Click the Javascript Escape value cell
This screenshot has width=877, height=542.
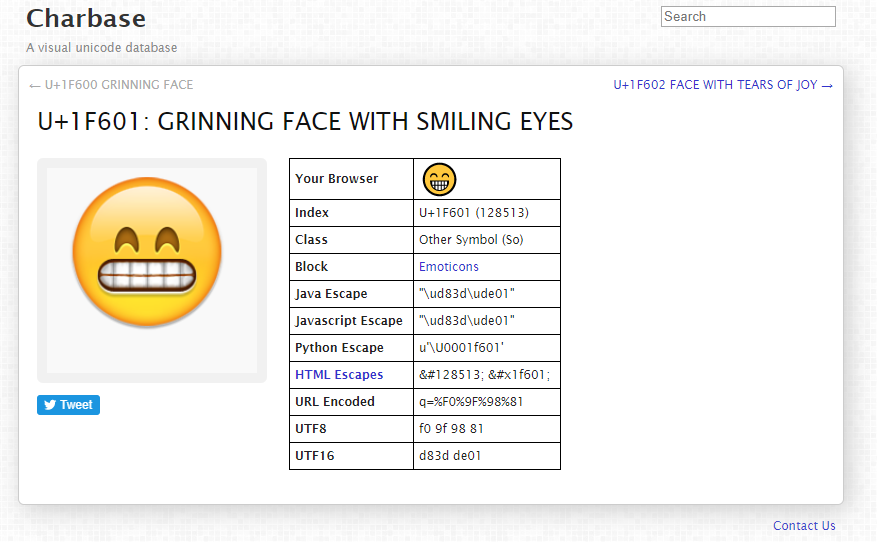(487, 321)
